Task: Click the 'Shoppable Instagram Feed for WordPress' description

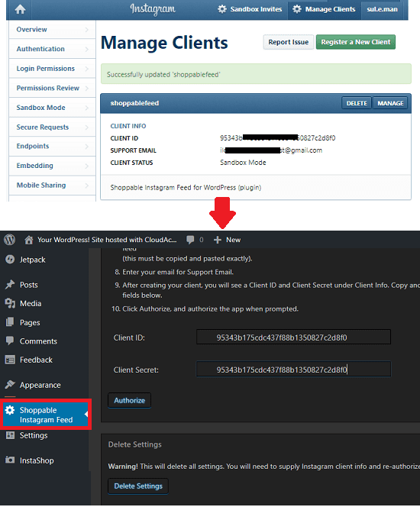Action: point(186,188)
